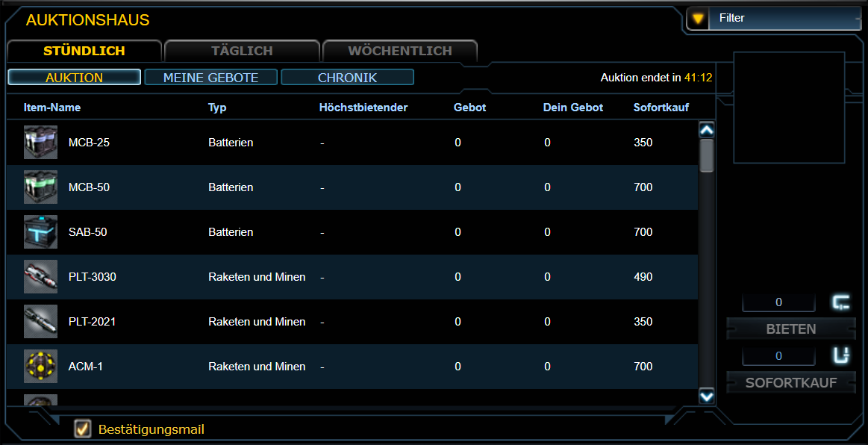This screenshot has width=868, height=445.
Task: Switch to the STÜNDLICH tab
Action: (x=84, y=51)
